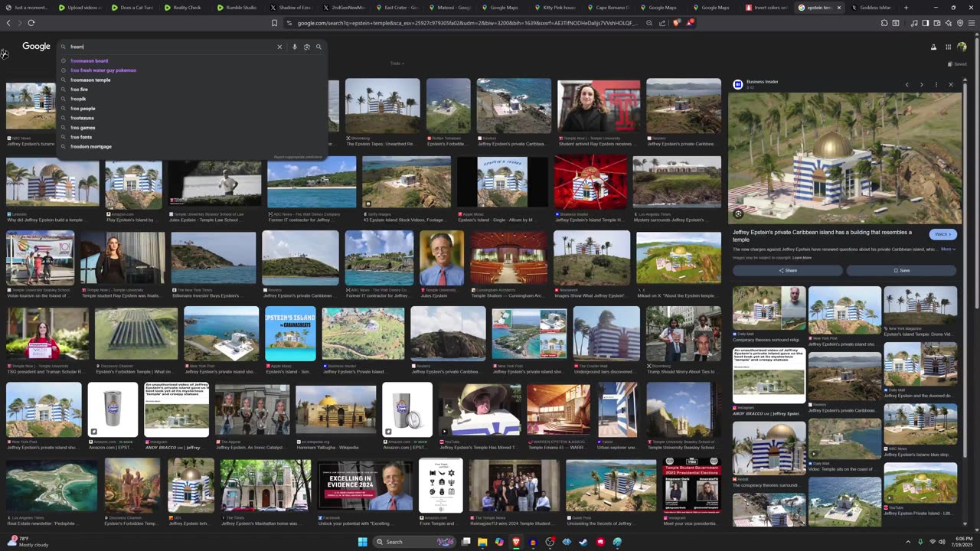The height and width of the screenshot is (551, 980).
Task: Expand description with More chevron
Action: click(x=948, y=249)
